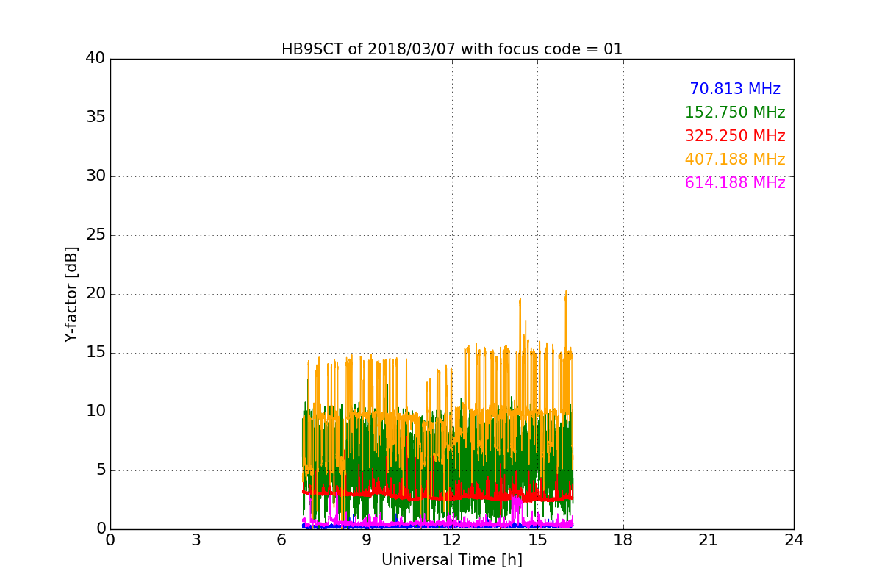Select the 325.250 MHz legend label
This screenshot has width=882, height=588.
(735, 136)
